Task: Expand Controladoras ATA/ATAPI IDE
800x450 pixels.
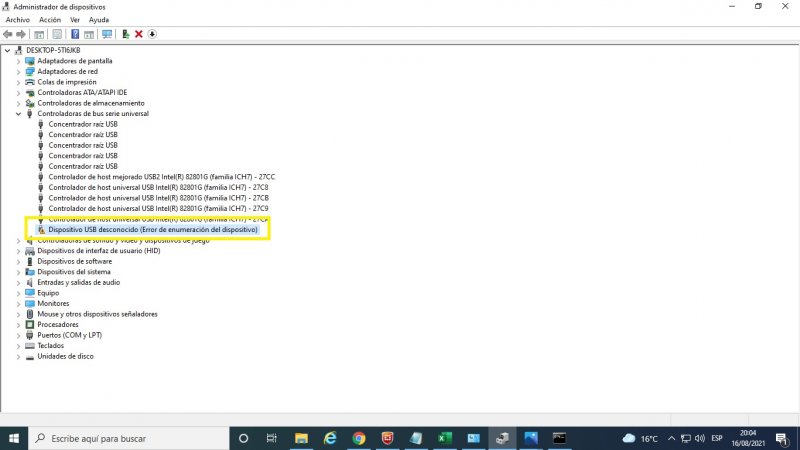Action: pyautogui.click(x=18, y=93)
